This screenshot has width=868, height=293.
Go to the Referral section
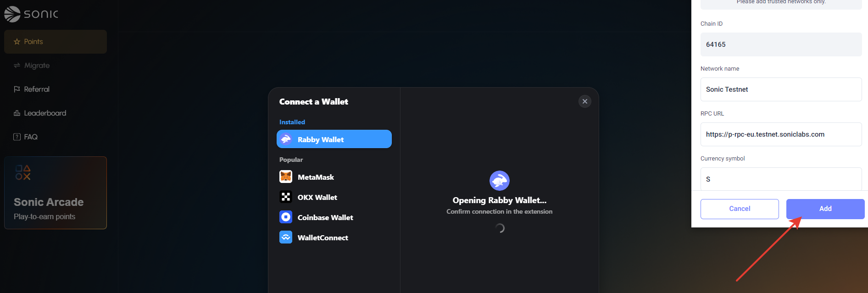tap(37, 89)
